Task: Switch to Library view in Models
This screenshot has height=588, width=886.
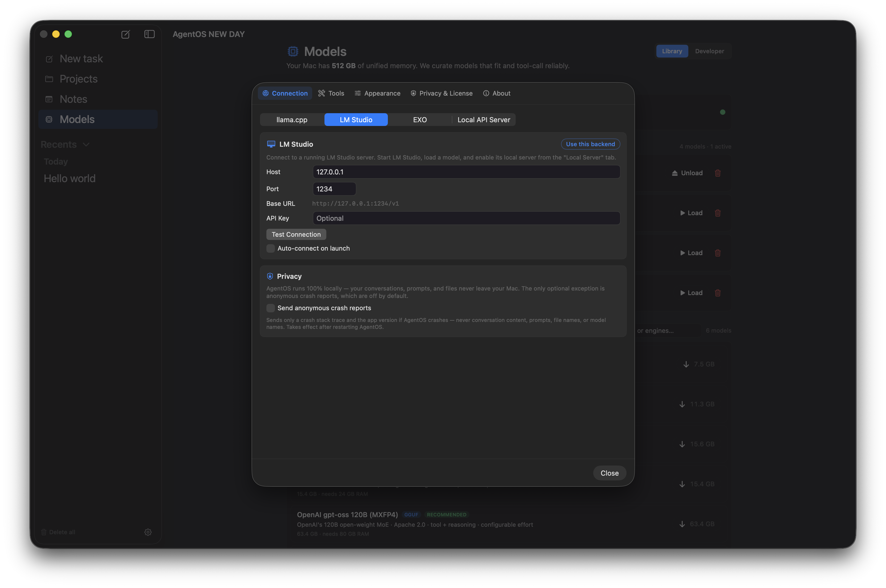Action: pyautogui.click(x=672, y=51)
